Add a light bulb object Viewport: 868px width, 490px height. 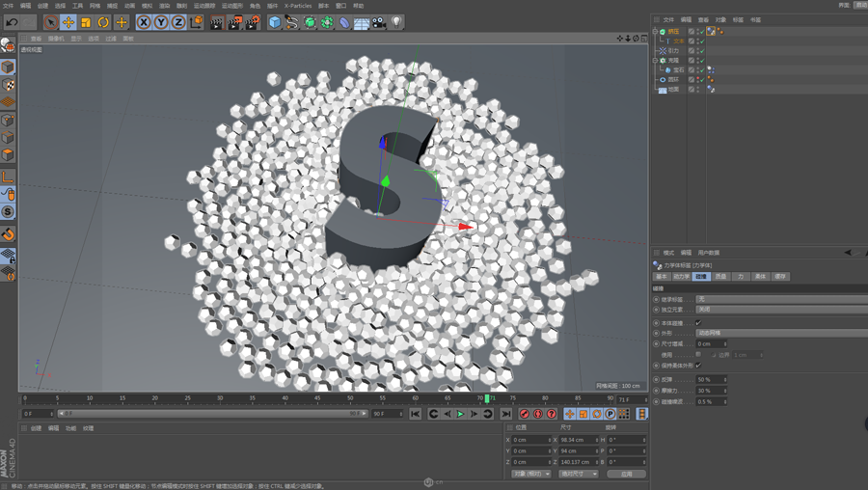point(396,23)
